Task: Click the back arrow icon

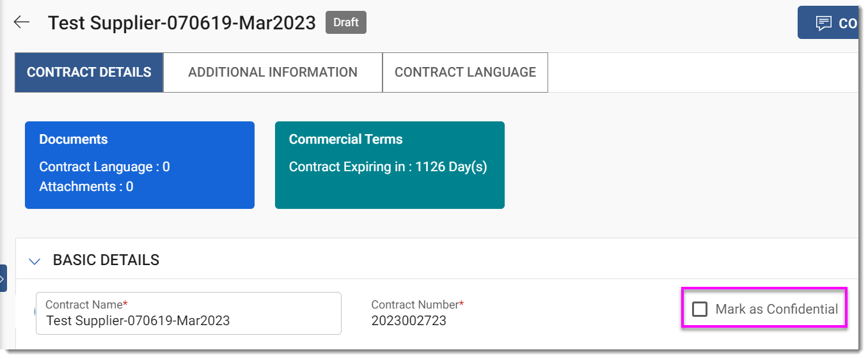Action: click(22, 22)
